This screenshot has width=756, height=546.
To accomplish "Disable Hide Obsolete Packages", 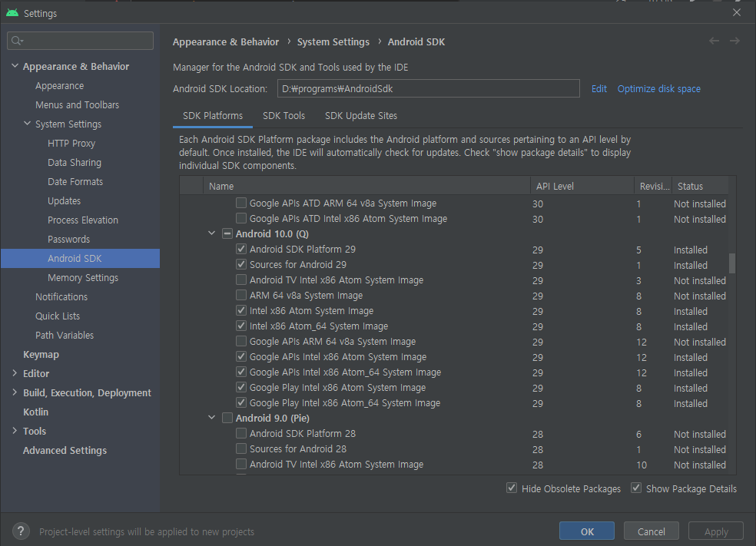I will click(x=512, y=488).
